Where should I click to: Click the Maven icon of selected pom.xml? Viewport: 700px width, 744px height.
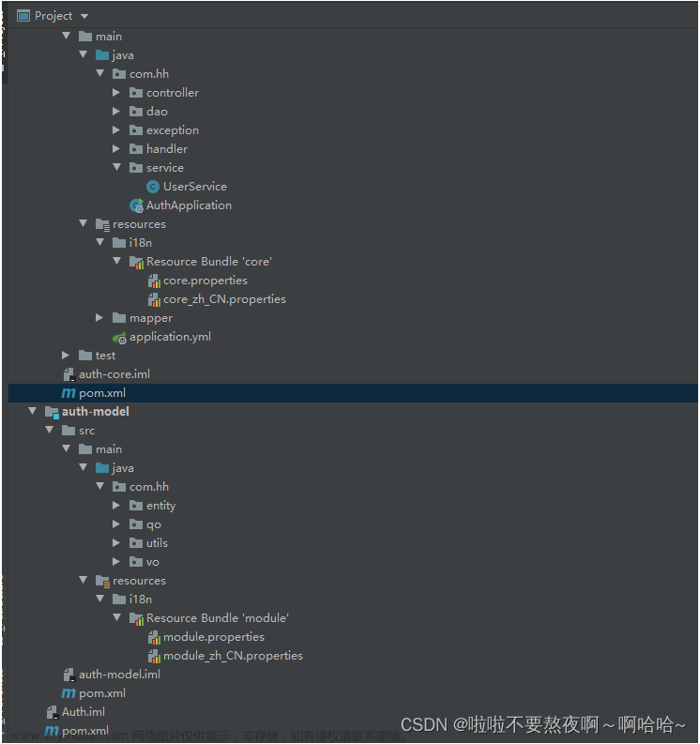(68, 393)
